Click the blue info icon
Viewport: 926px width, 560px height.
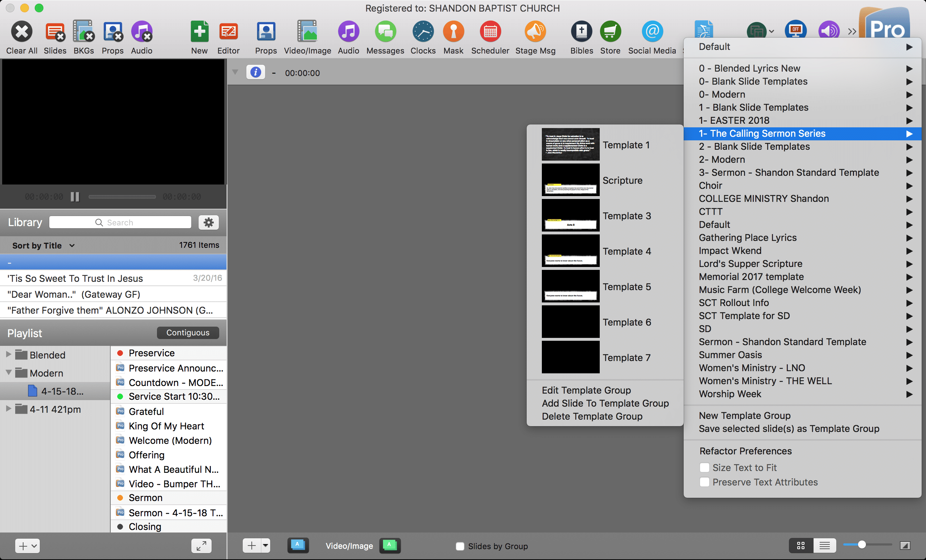pos(255,72)
